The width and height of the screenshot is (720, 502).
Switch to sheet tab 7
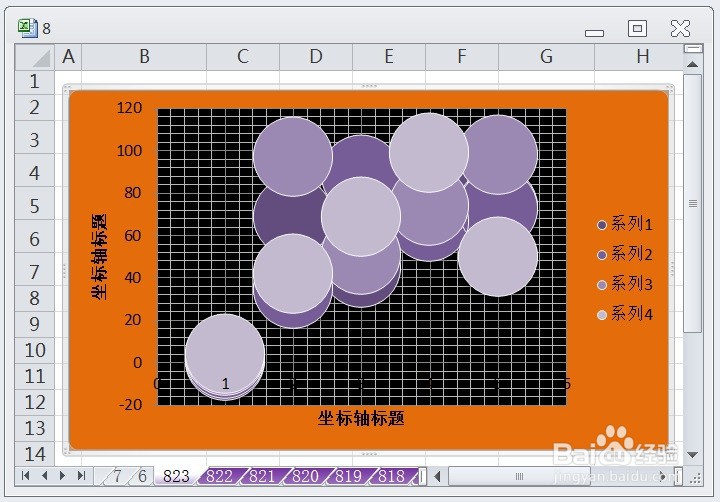(118, 476)
